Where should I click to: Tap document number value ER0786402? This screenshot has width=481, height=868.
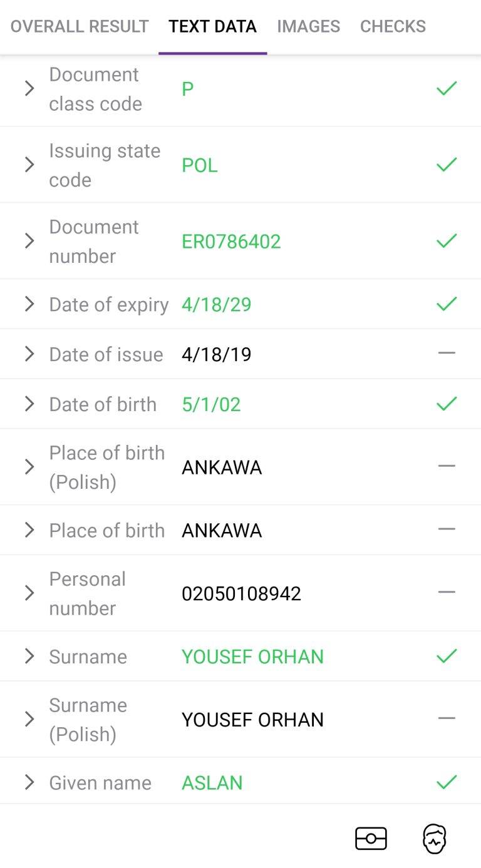(231, 242)
